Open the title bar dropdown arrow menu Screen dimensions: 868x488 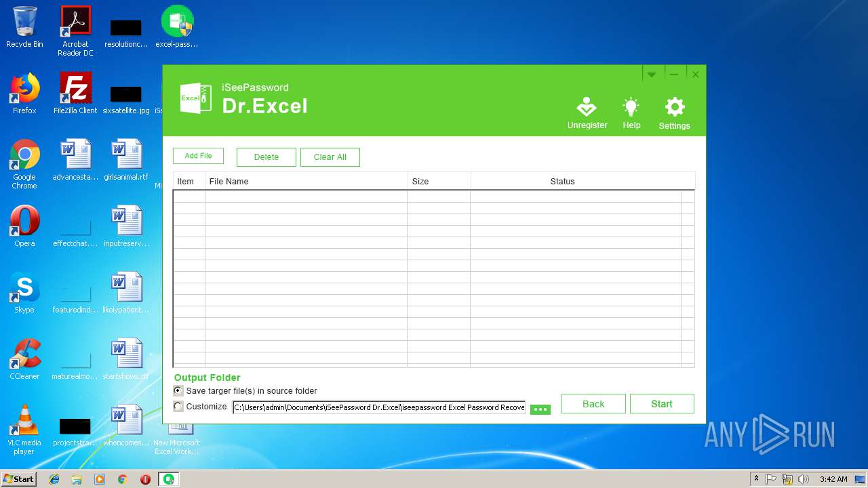pyautogui.click(x=651, y=74)
